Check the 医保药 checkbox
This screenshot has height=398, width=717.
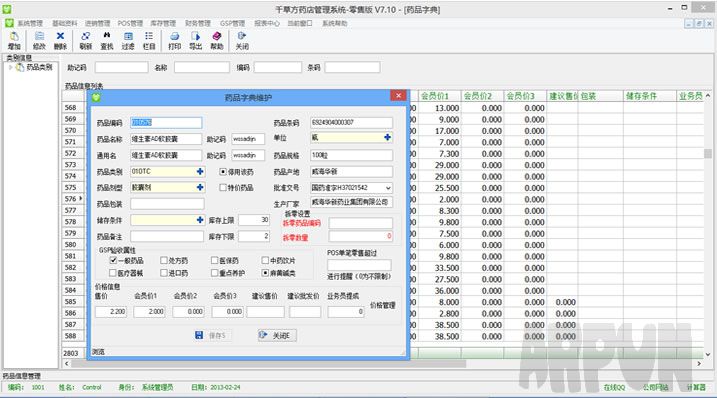coord(214,260)
